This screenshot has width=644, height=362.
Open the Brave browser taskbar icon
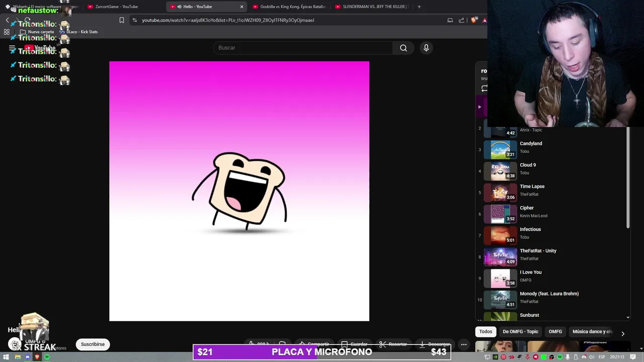(x=37, y=357)
